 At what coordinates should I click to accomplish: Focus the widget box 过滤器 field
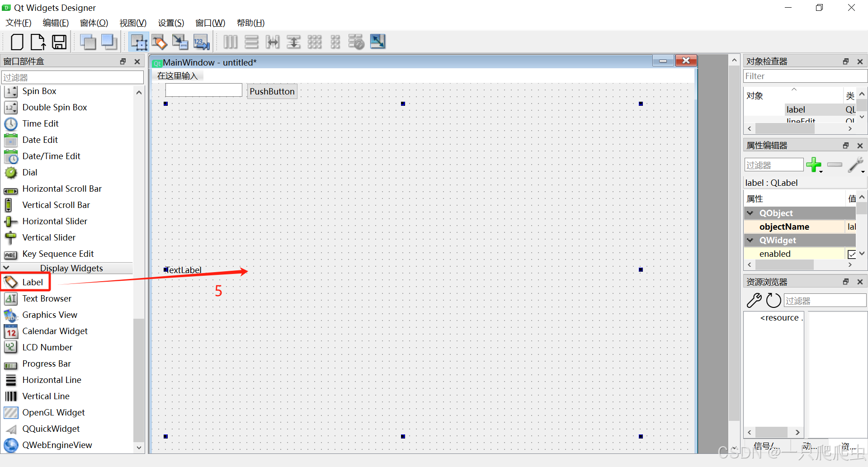tap(72, 77)
